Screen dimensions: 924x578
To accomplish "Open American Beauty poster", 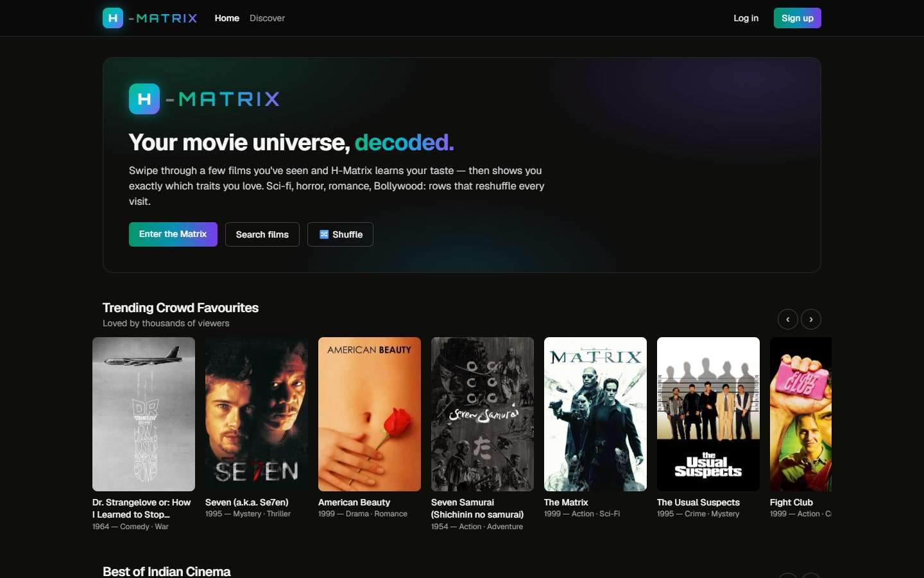I will pos(370,414).
